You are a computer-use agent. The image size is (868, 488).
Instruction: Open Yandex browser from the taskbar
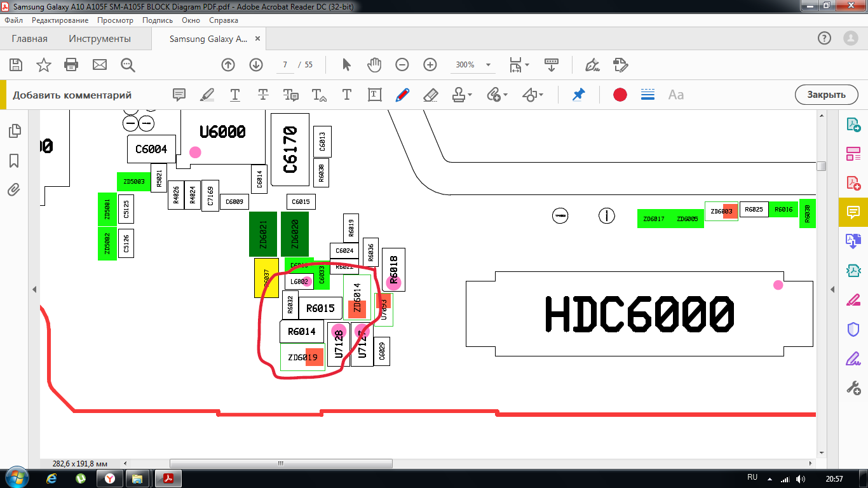pyautogui.click(x=109, y=478)
